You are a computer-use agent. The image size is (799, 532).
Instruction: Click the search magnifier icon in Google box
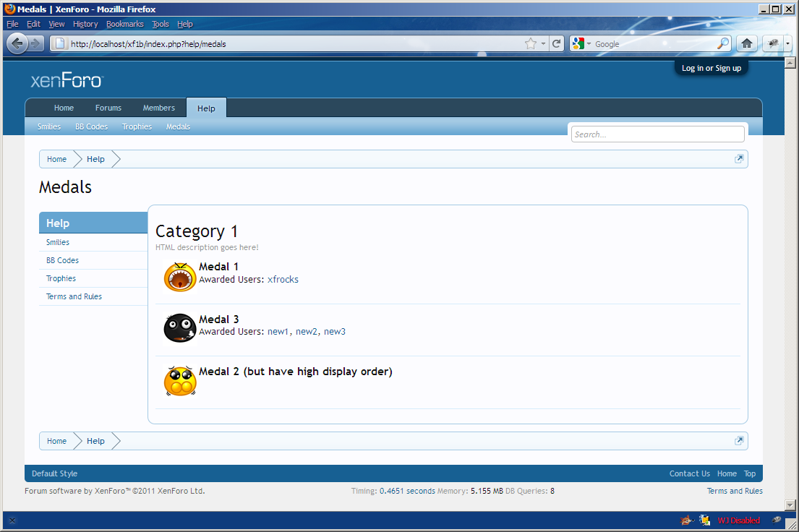pos(722,43)
